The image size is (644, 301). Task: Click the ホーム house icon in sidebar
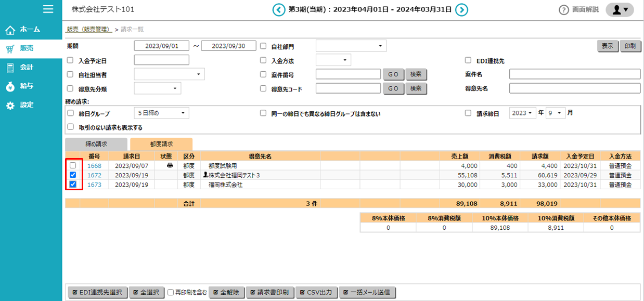click(x=10, y=30)
